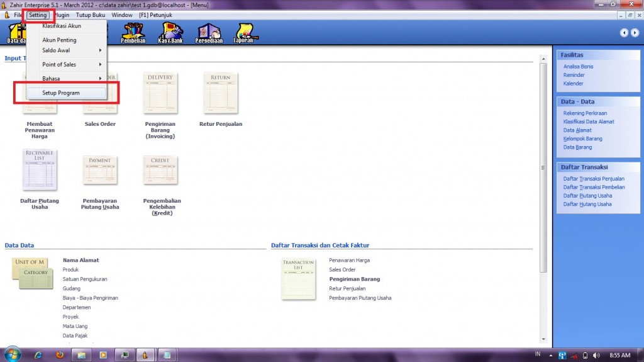Open Windows Explorer folder in taskbar
The image size is (644, 362).
[81, 355]
